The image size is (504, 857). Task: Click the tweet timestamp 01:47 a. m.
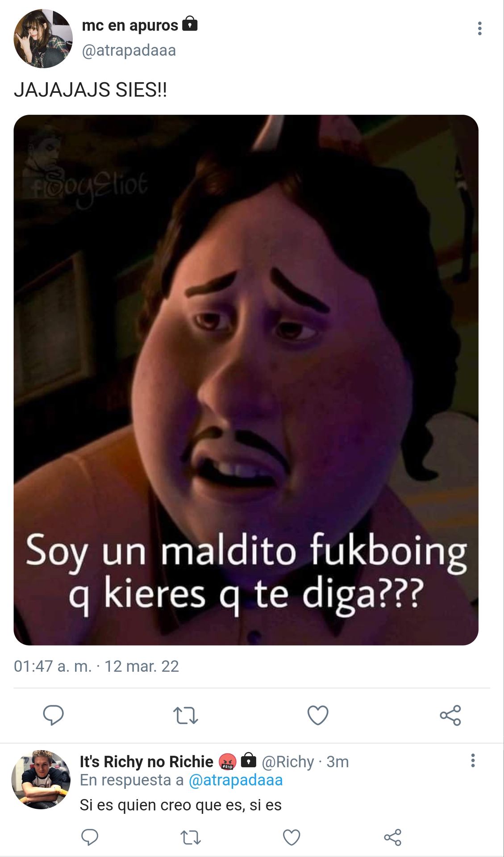[x=53, y=666]
